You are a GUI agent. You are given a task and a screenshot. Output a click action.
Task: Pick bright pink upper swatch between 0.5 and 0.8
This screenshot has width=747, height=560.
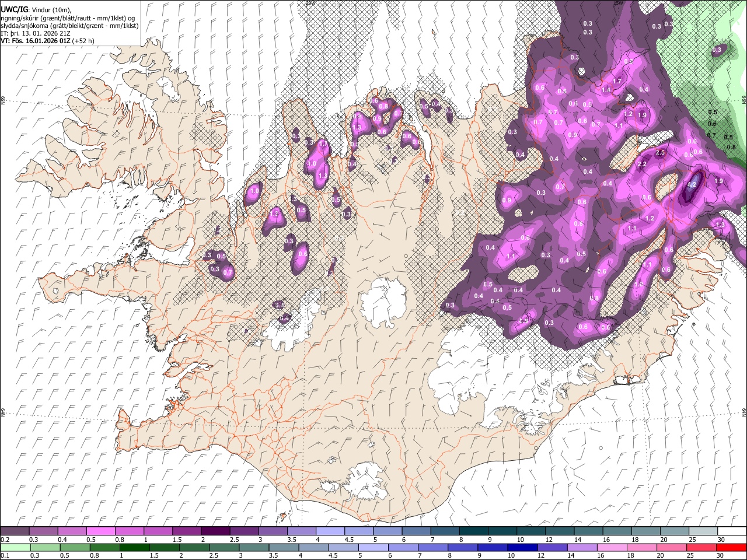100,531
